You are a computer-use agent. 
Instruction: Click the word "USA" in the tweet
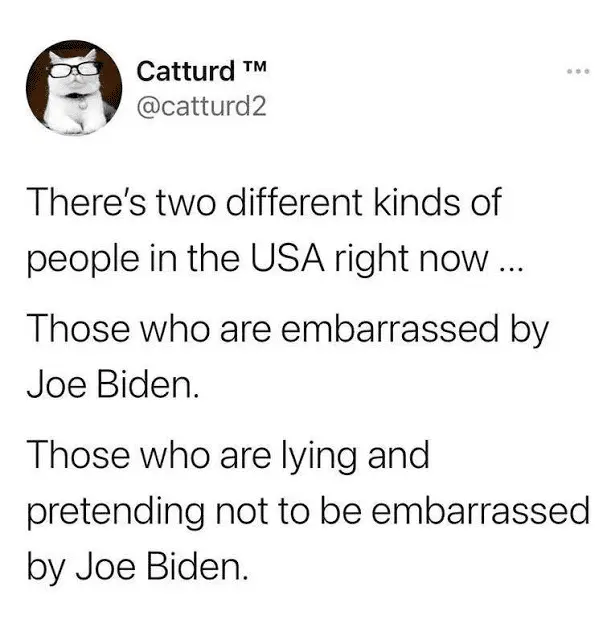tap(287, 258)
